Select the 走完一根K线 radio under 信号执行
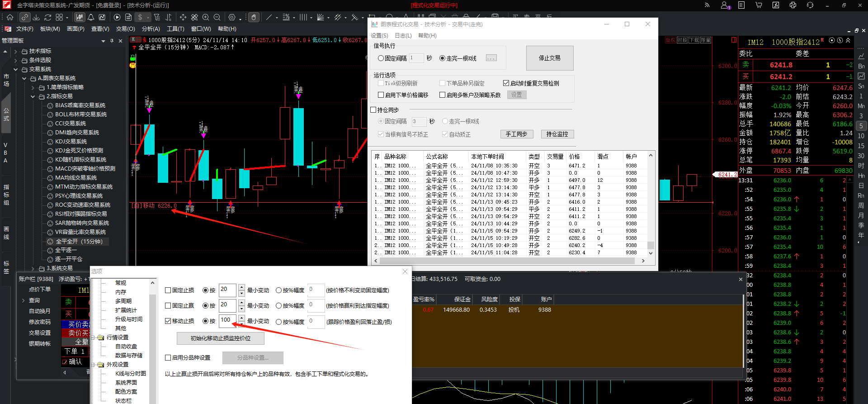This screenshot has width=868, height=404. click(442, 58)
